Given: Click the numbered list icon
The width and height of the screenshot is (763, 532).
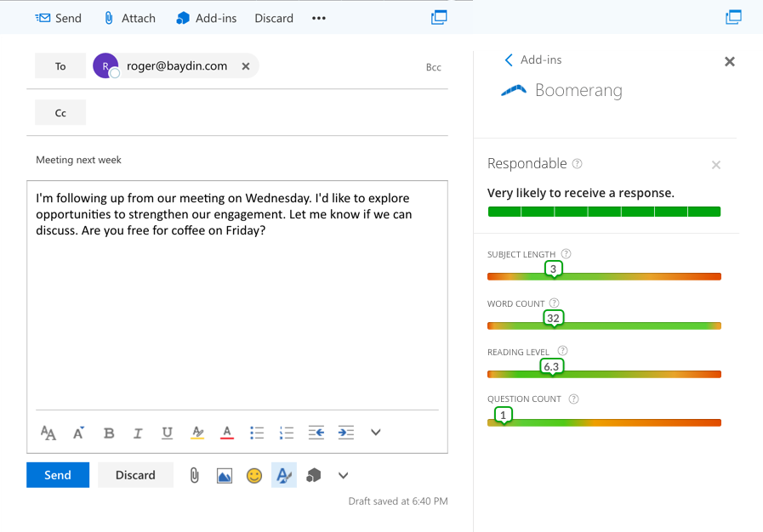Looking at the screenshot, I should coord(286,433).
